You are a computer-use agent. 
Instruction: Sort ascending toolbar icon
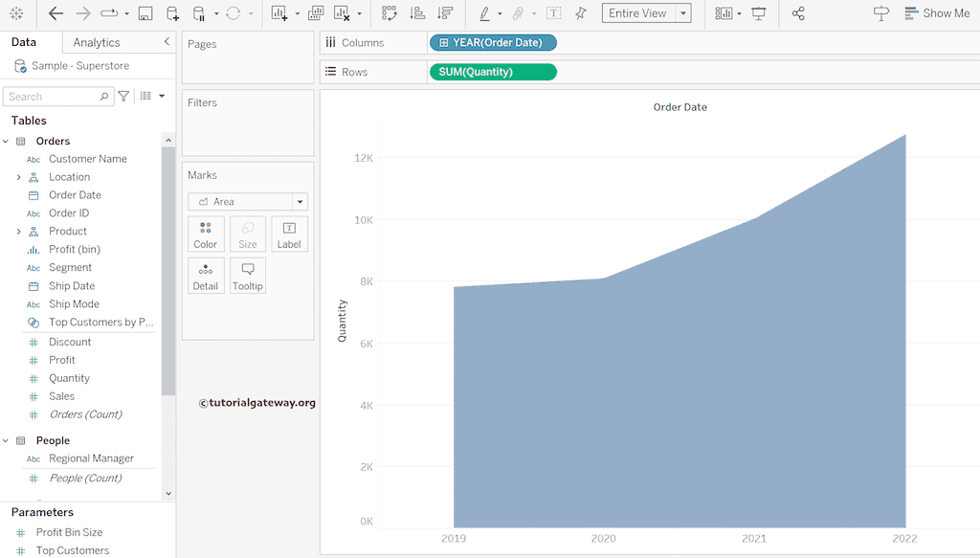pyautogui.click(x=417, y=13)
